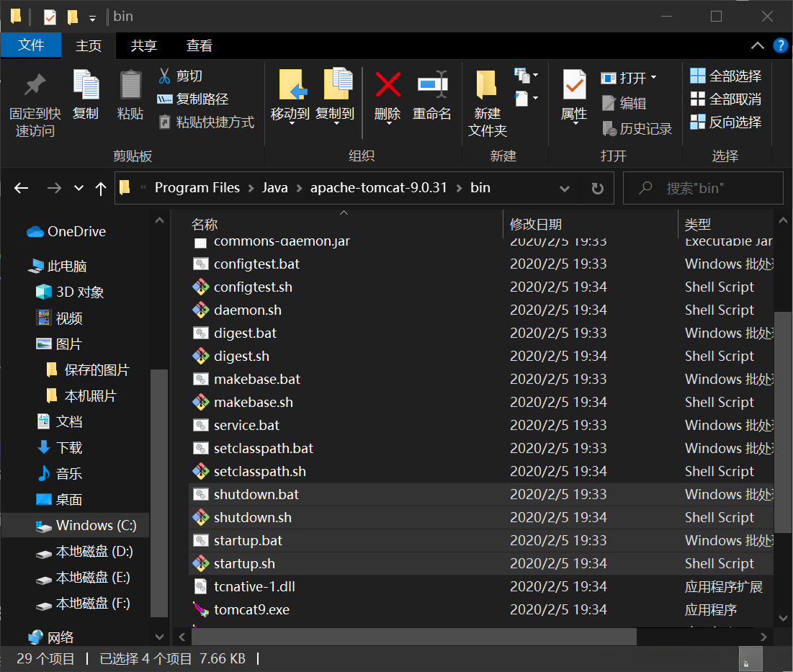Select the file setclasspath.sh
The height and width of the screenshot is (672, 793).
[x=481, y=471]
